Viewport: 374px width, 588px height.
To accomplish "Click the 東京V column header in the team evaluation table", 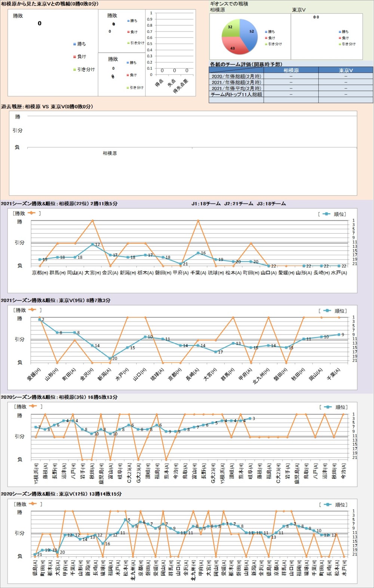I will [346, 70].
